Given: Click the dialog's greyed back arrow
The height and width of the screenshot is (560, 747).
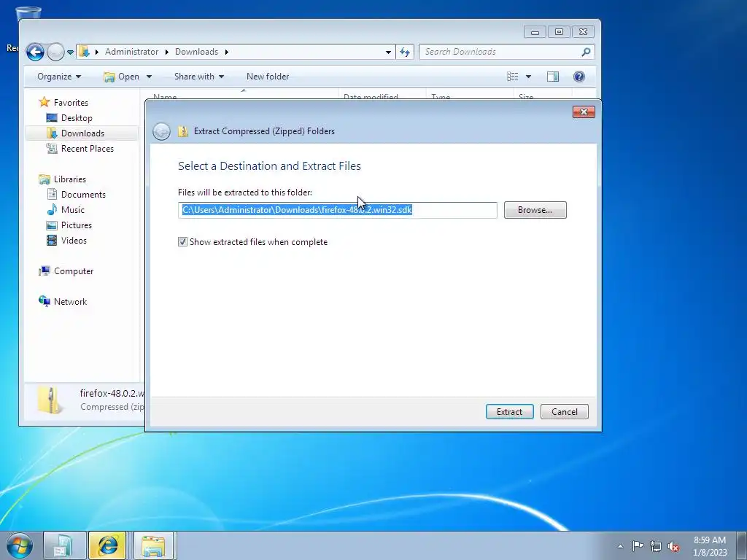Looking at the screenshot, I should point(161,131).
